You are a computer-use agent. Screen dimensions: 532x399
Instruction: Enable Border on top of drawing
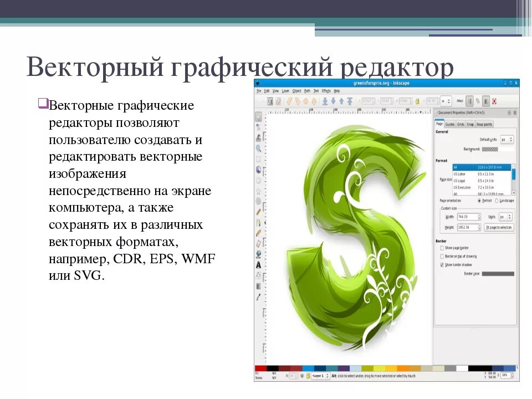(x=442, y=257)
